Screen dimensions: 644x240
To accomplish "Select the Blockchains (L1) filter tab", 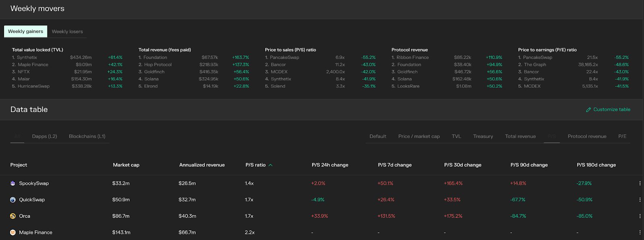I will point(87,136).
